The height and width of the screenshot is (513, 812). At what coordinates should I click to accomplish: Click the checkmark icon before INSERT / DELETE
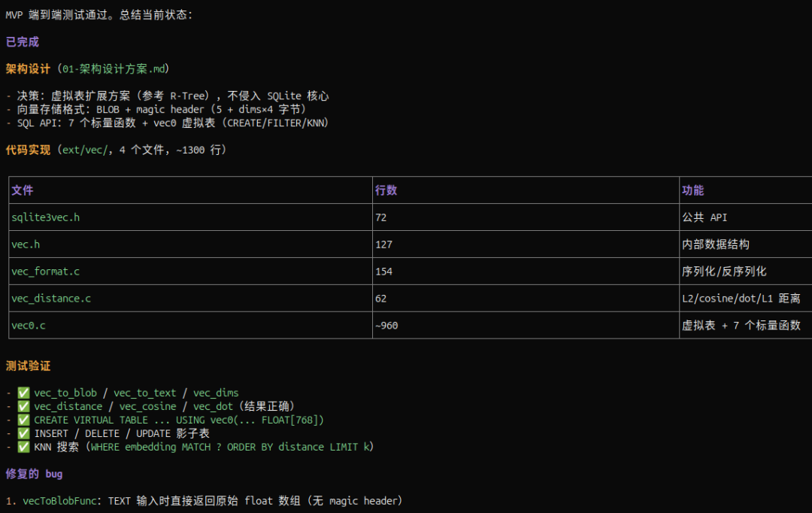pyautogui.click(x=23, y=433)
